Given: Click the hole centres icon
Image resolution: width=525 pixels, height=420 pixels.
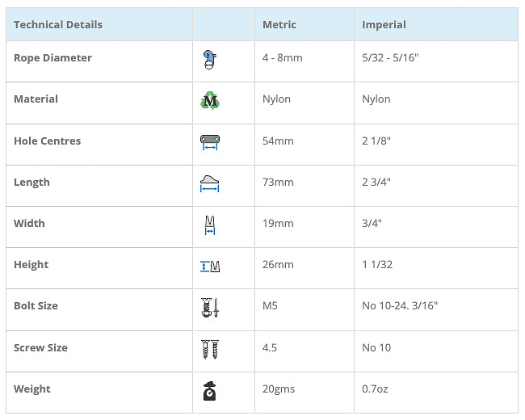Looking at the screenshot, I should [210, 142].
